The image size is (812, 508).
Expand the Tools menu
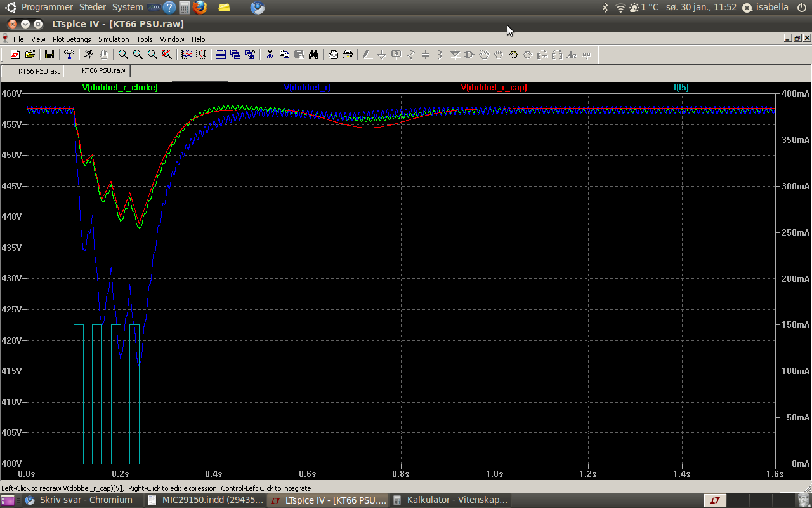(145, 39)
